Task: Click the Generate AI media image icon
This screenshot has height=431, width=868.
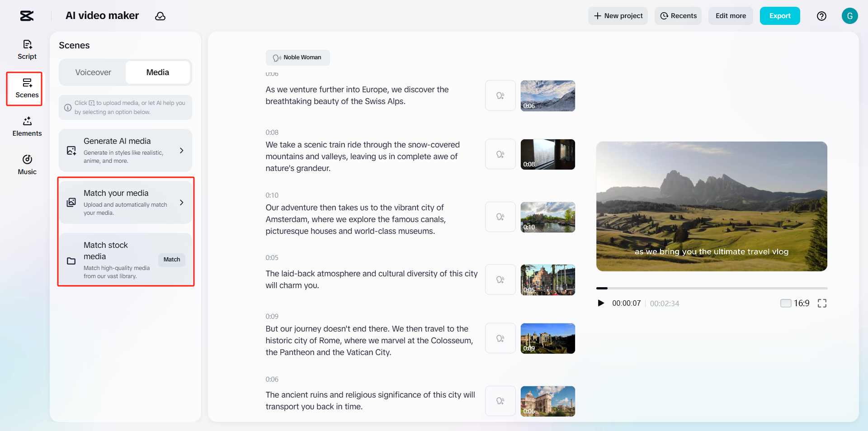Action: (71, 151)
